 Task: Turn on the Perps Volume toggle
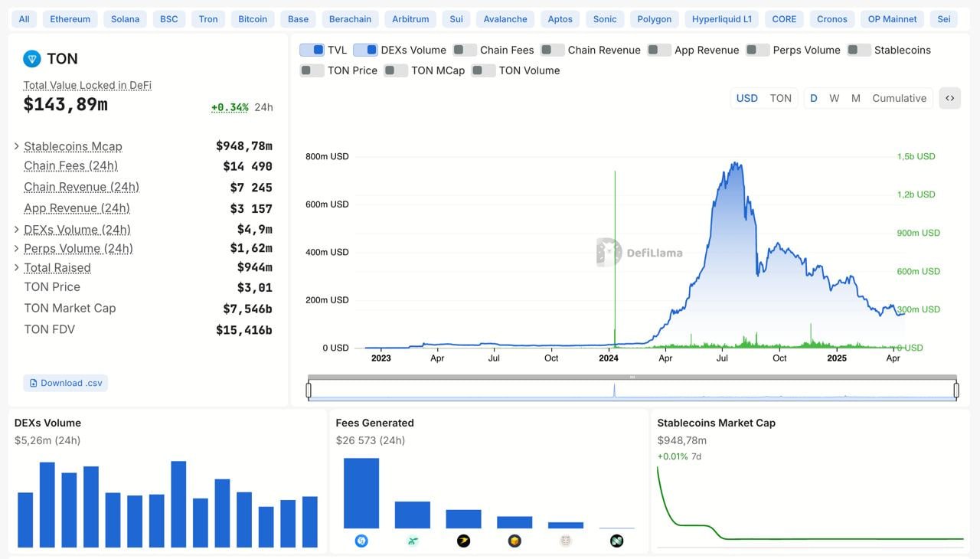point(757,50)
